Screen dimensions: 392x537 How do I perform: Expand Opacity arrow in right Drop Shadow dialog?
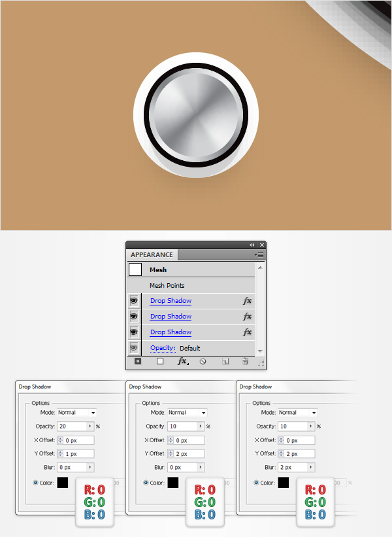[311, 426]
